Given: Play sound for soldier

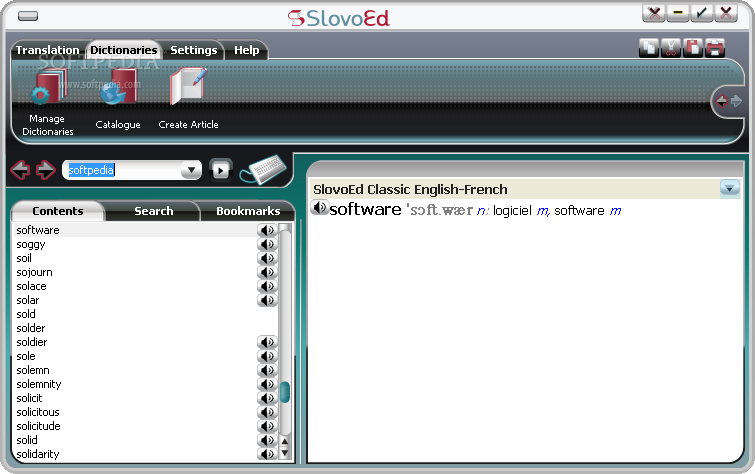Looking at the screenshot, I should point(267,342).
